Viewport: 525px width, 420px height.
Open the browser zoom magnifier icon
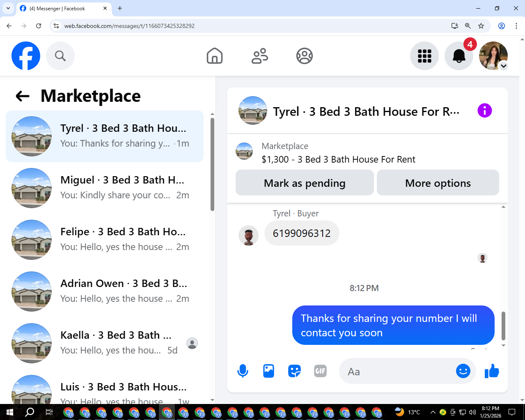(x=468, y=26)
